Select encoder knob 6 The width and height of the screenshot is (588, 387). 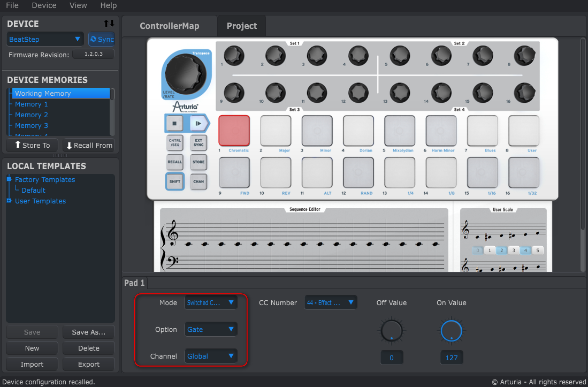pyautogui.click(x=441, y=56)
